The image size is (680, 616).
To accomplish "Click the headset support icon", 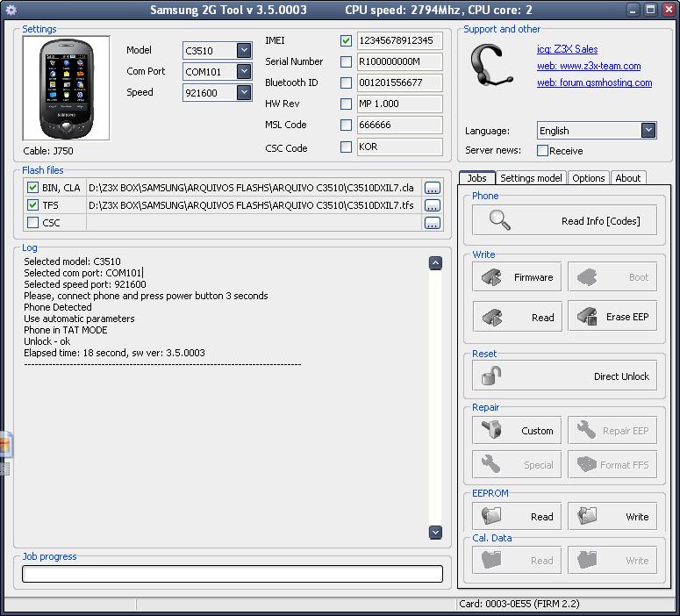I will pos(491,65).
